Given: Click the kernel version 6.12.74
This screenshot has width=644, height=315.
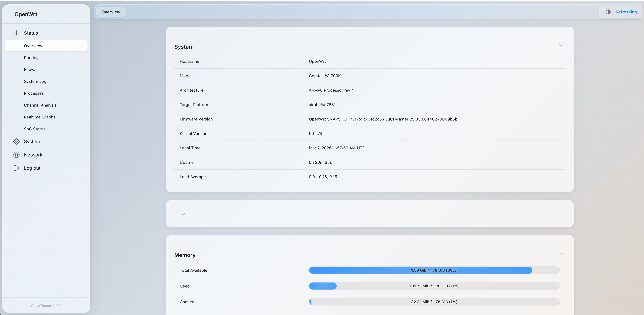Looking at the screenshot, I should tap(316, 134).
